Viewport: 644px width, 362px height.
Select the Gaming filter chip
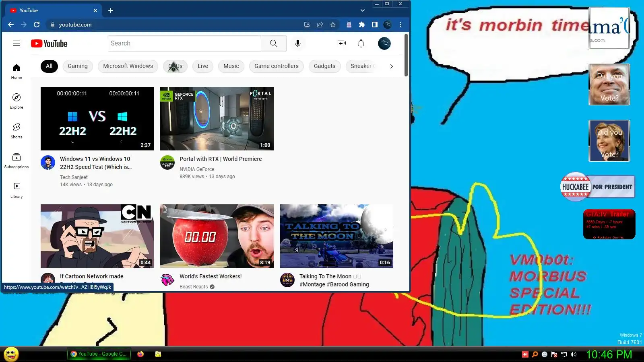(78, 66)
